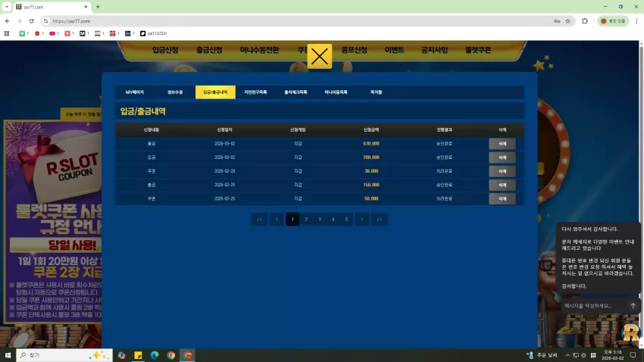Switch to the MY페이지 tab
Viewport: 644px width, 362px height.
point(135,92)
